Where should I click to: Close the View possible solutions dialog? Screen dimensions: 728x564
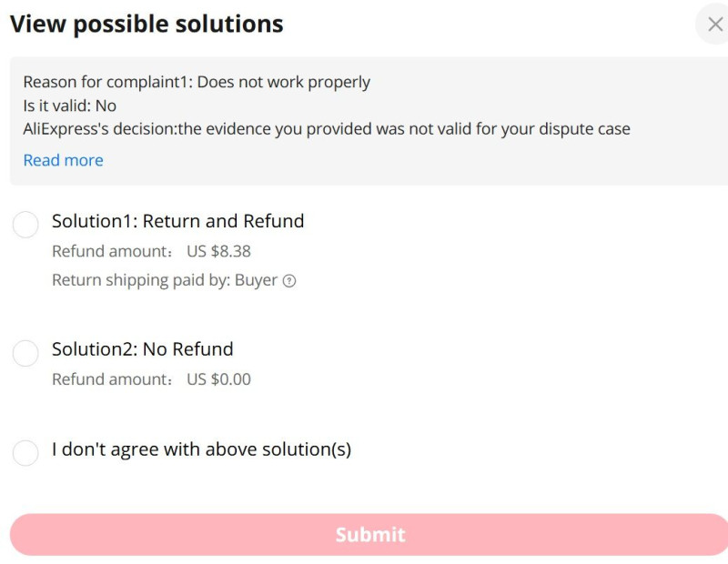coord(715,24)
